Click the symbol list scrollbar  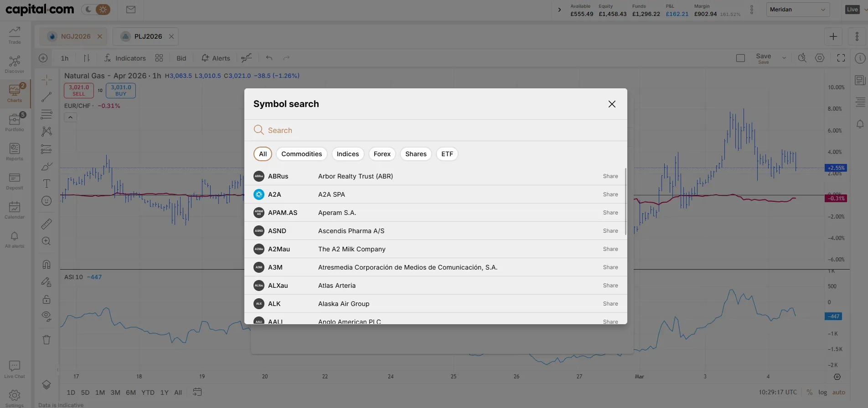625,202
